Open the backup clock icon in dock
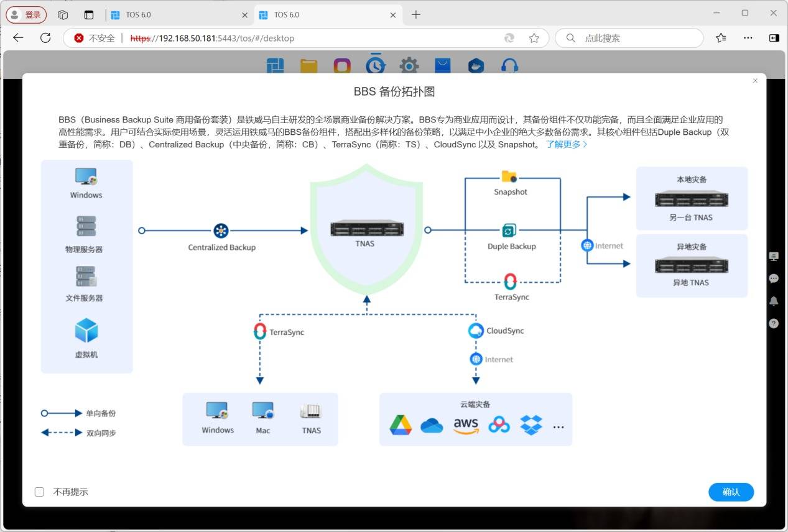Screen dimensions: 788x532 pyautogui.click(x=375, y=65)
